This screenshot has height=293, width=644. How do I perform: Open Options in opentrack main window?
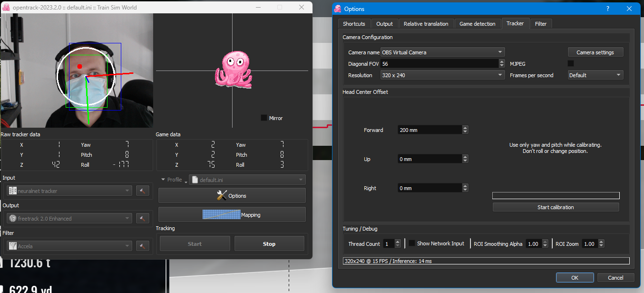coord(232,195)
